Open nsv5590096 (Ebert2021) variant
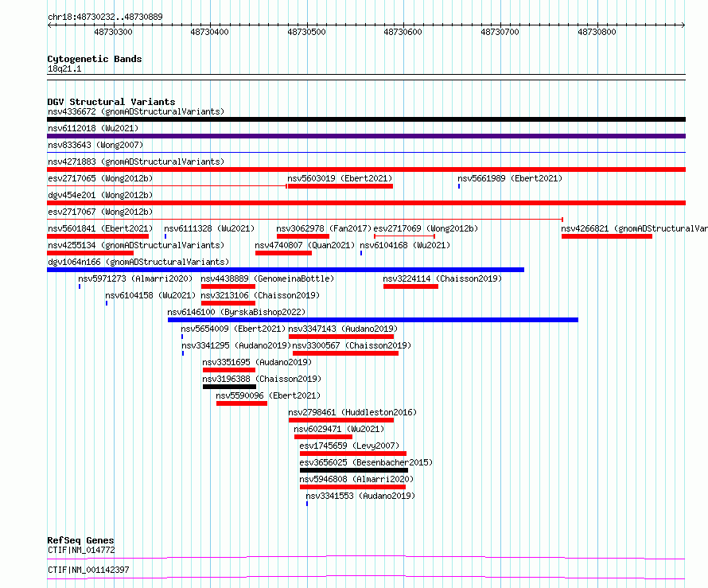Viewport: 708px width, 588px height. (x=268, y=395)
